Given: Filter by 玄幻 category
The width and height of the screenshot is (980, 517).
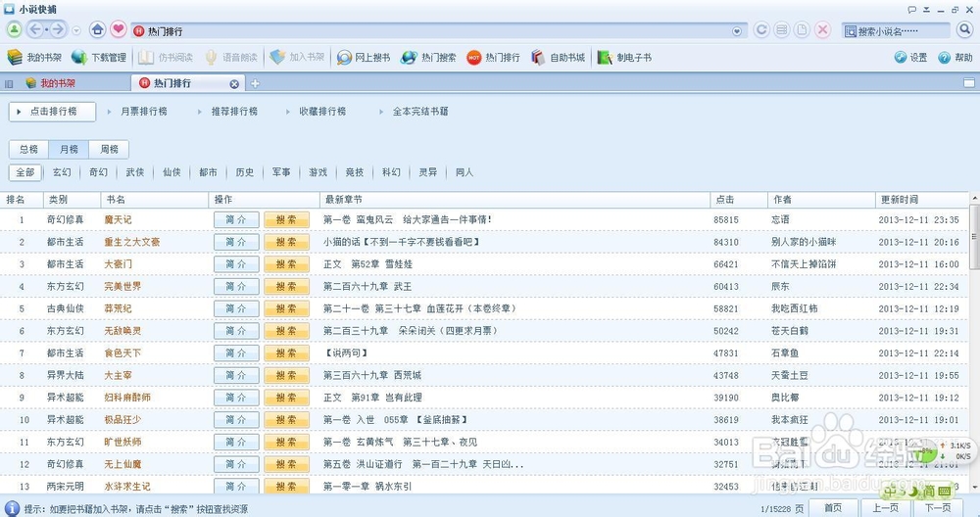Looking at the screenshot, I should pyautogui.click(x=62, y=172).
